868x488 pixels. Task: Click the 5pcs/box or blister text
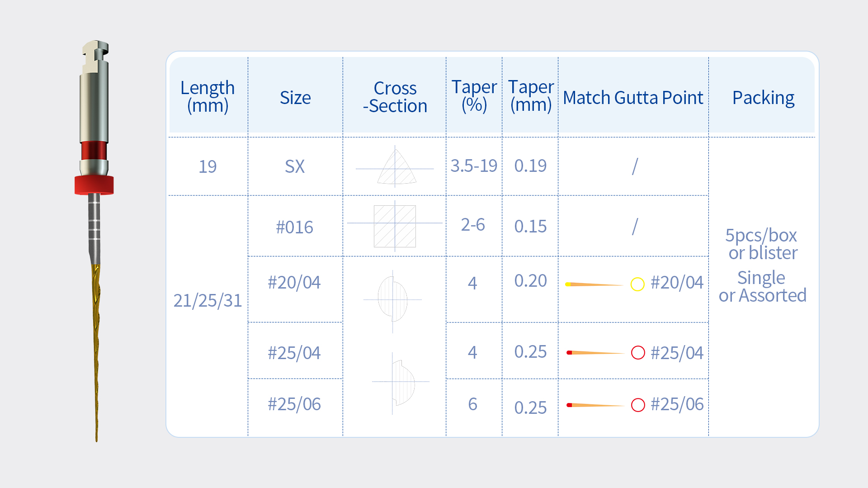pos(762,244)
